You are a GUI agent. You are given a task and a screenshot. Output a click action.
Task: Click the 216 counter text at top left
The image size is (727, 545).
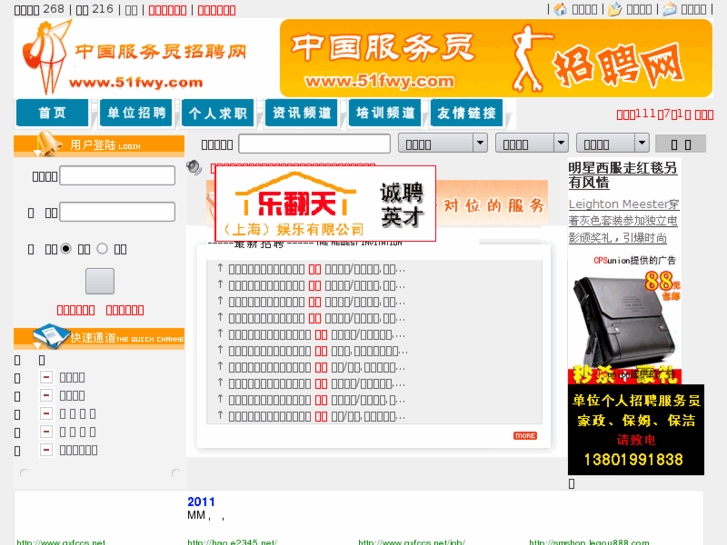102,9
